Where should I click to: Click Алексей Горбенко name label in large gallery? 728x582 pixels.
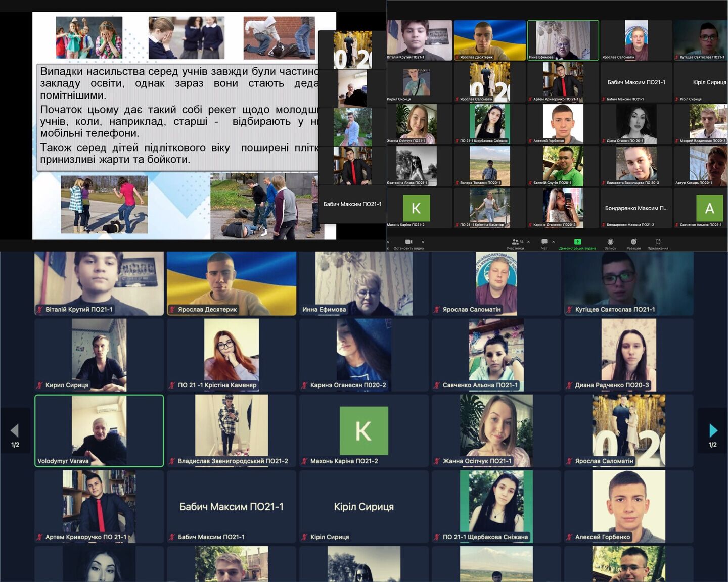[x=603, y=537]
